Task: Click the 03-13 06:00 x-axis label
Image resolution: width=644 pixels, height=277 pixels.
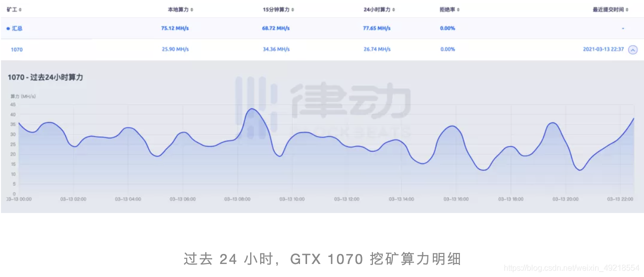Action: coord(182,199)
